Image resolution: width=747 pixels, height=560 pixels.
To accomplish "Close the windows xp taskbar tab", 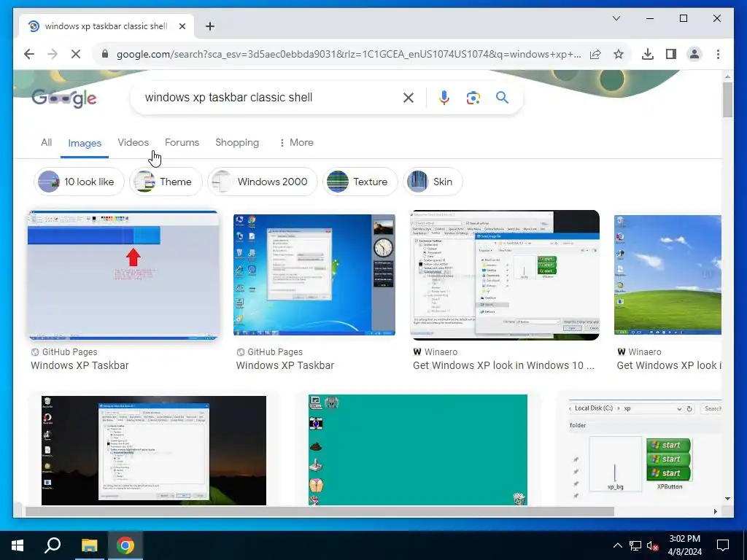I will [x=182, y=26].
